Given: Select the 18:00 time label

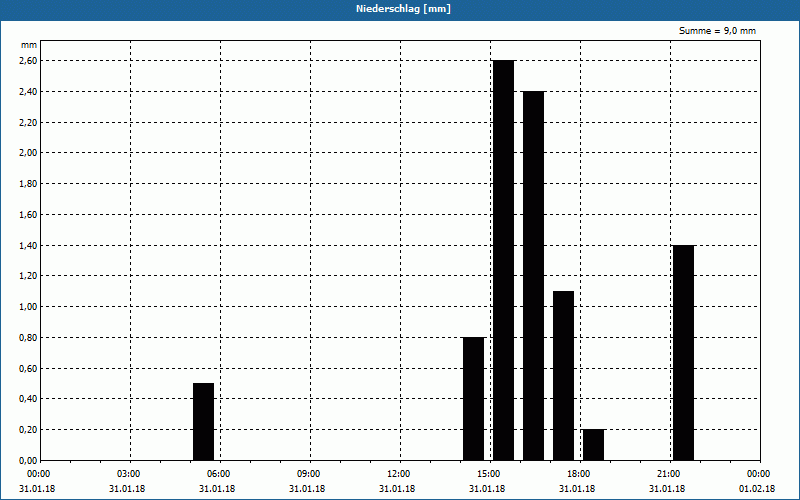Looking at the screenshot, I should tap(579, 474).
